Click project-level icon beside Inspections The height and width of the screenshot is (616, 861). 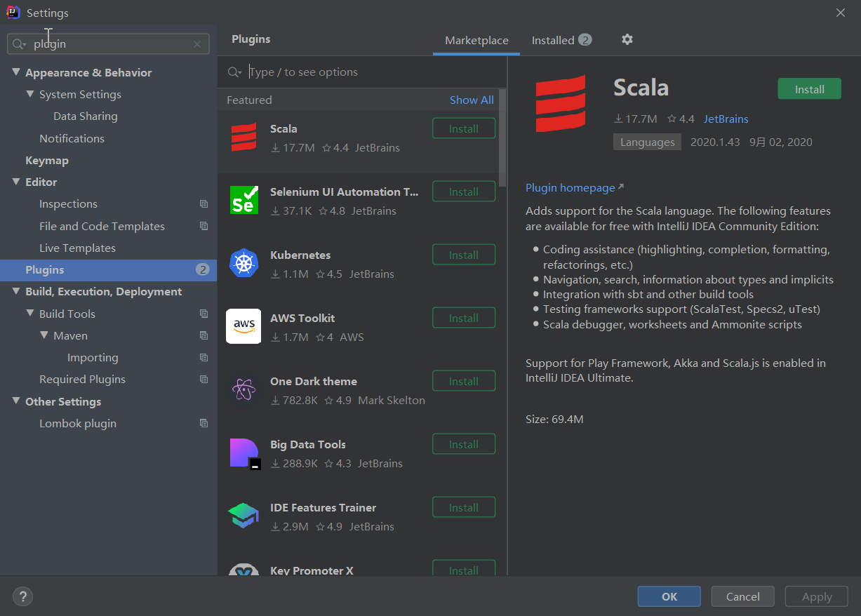tap(203, 204)
